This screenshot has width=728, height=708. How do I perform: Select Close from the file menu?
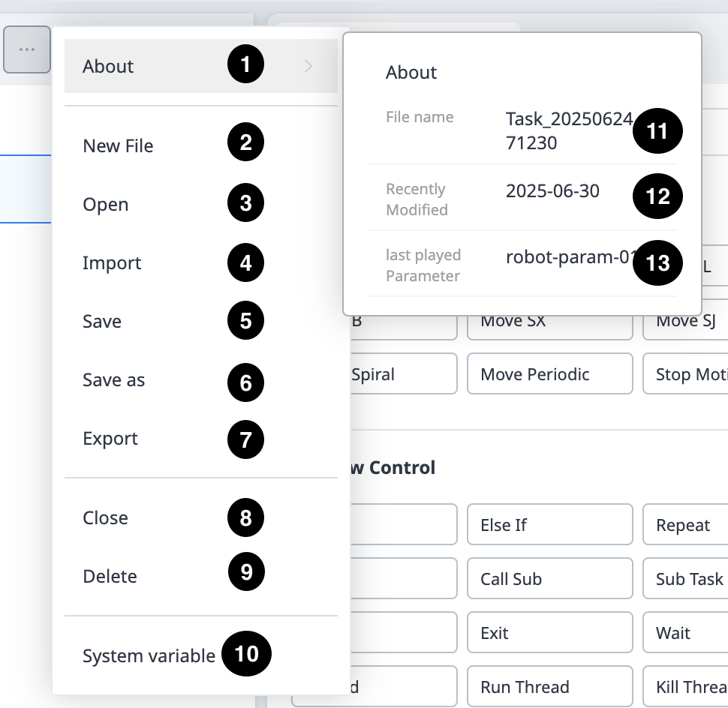tap(105, 518)
